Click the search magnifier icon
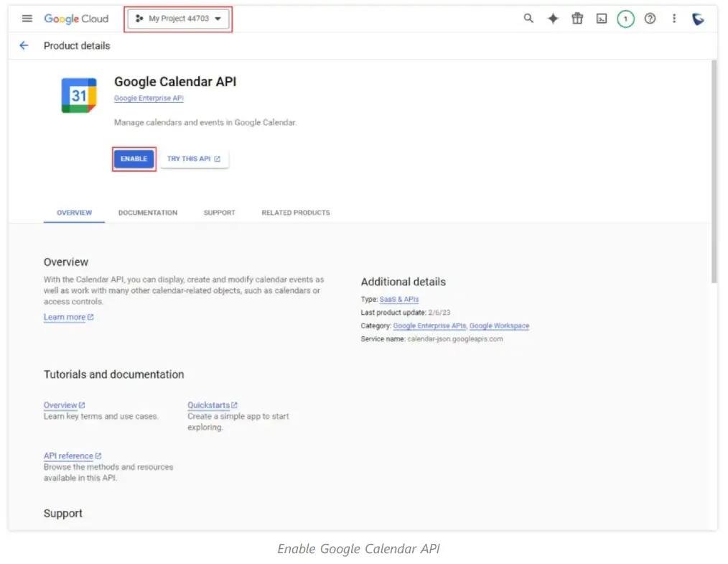This screenshot has width=728, height=564. 528,19
